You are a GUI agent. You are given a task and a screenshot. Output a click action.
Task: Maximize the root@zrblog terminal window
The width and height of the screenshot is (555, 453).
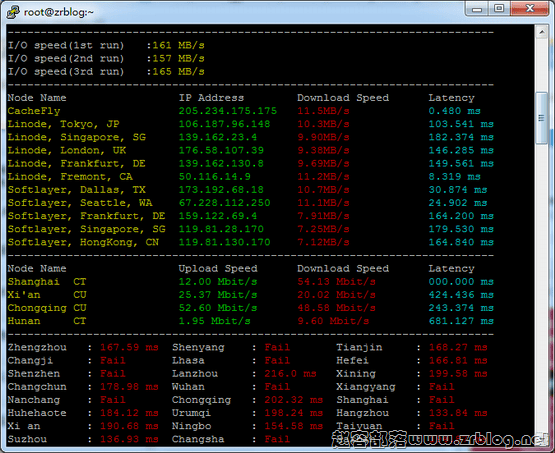(x=499, y=9)
